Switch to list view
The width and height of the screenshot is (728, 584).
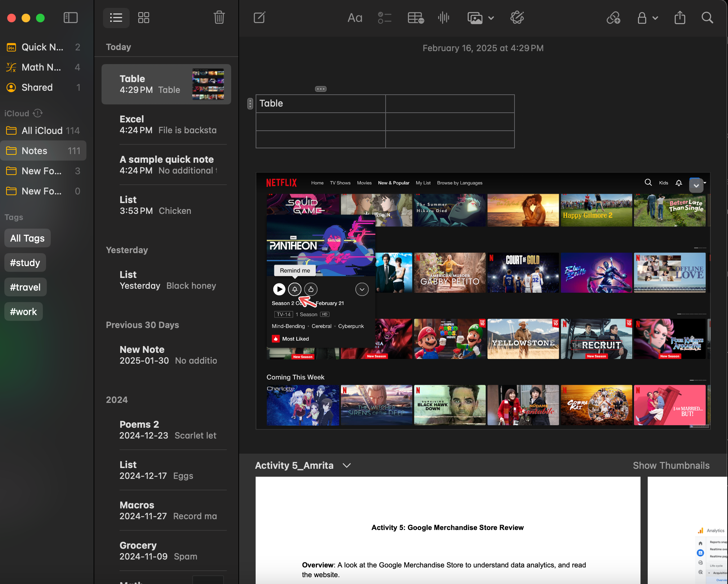click(x=116, y=18)
